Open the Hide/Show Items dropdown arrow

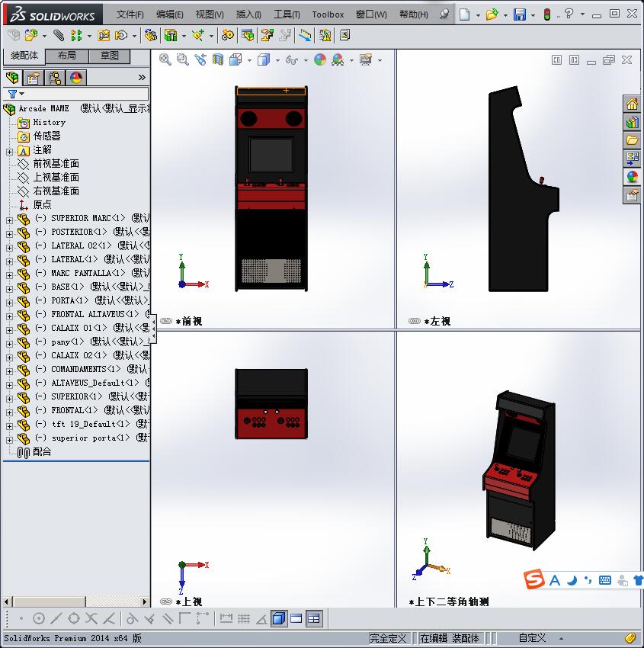coord(306,61)
